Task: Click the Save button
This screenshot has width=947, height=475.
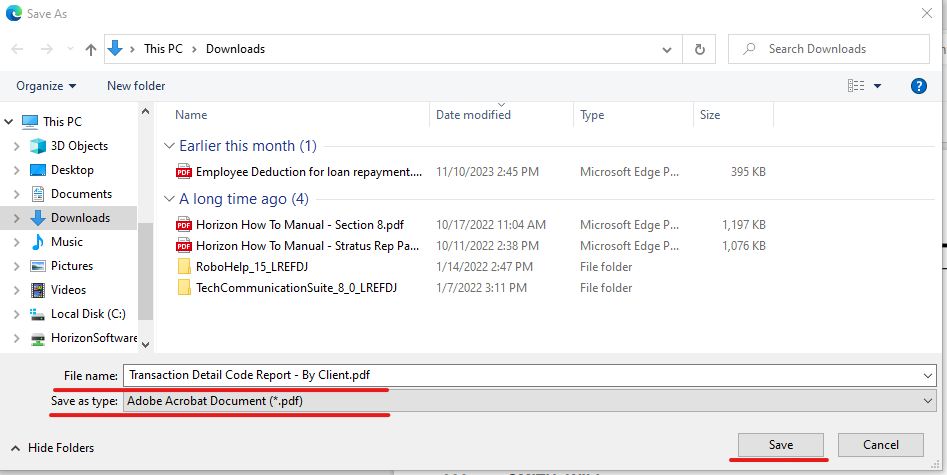Action: (780, 445)
